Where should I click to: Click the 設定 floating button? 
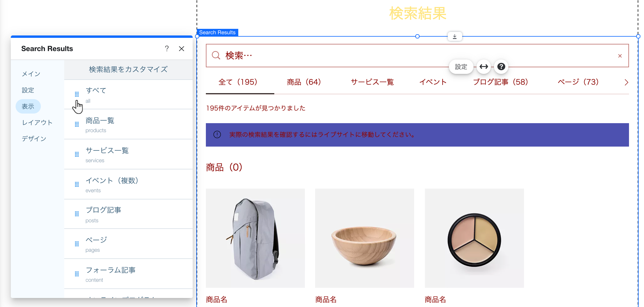click(461, 67)
